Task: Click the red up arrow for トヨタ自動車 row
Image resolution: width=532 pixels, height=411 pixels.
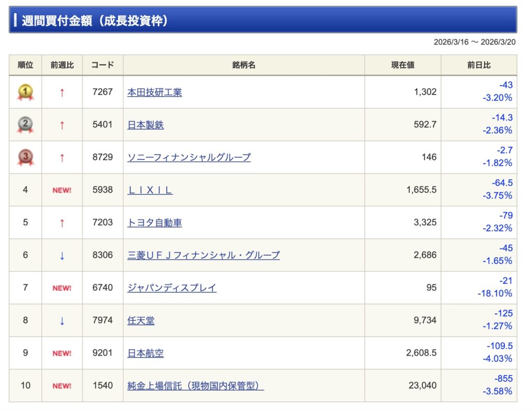Action: click(x=62, y=223)
